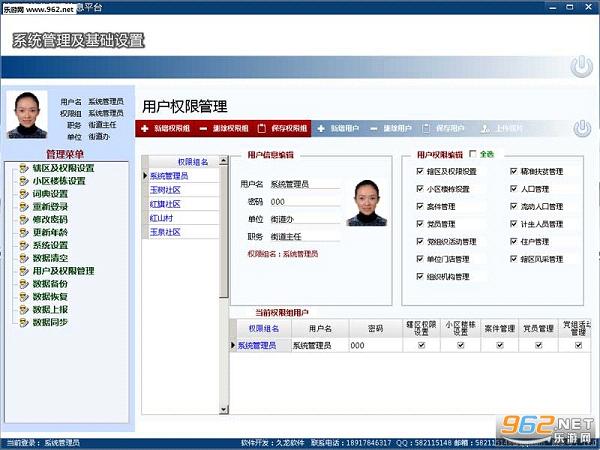Click the 密码 input field showing 000

(305, 202)
